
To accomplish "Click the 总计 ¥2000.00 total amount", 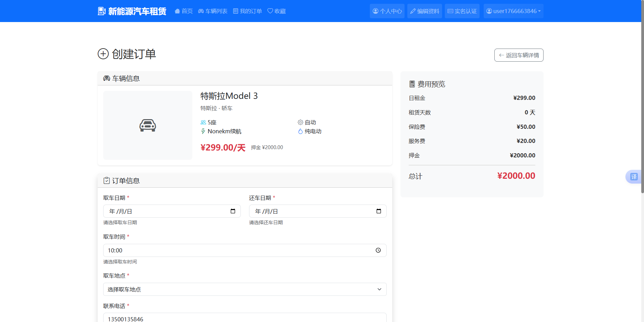I will [x=516, y=176].
